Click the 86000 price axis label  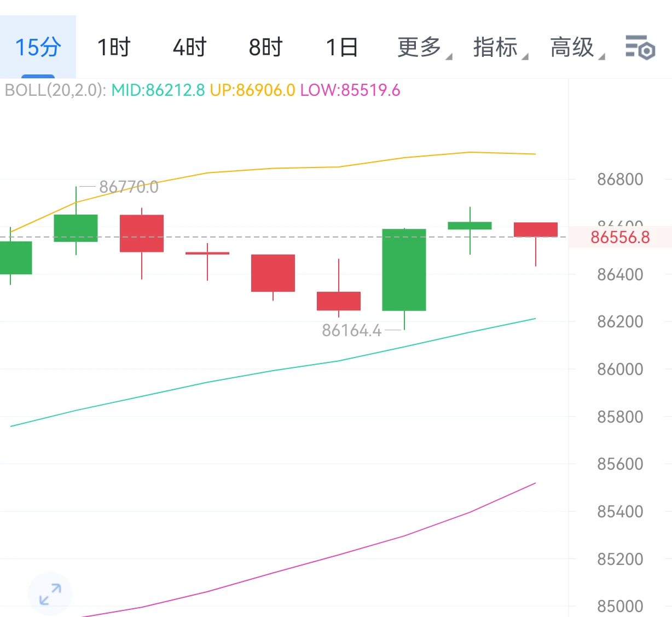pos(620,369)
